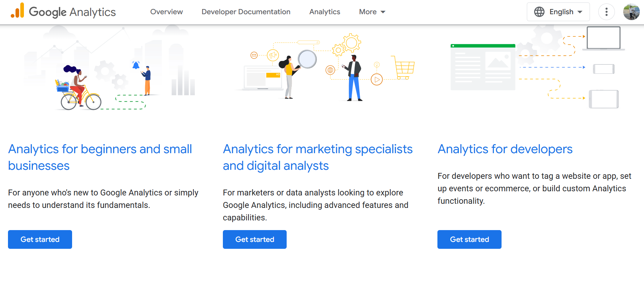Click Get started for beginners course
This screenshot has width=644, height=289.
(40, 239)
